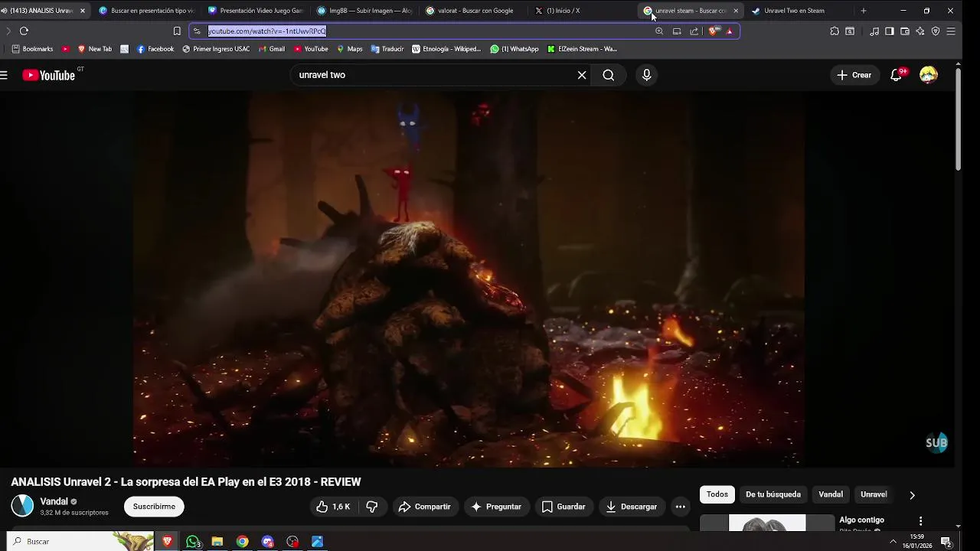Viewport: 980px width, 551px height.
Task: Open the Brave Shields lion icon
Action: [x=713, y=31]
